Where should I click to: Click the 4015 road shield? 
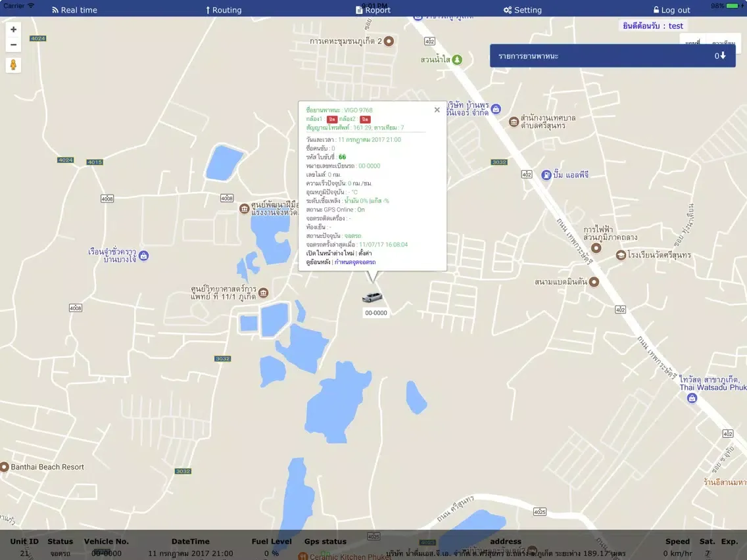[95, 162]
